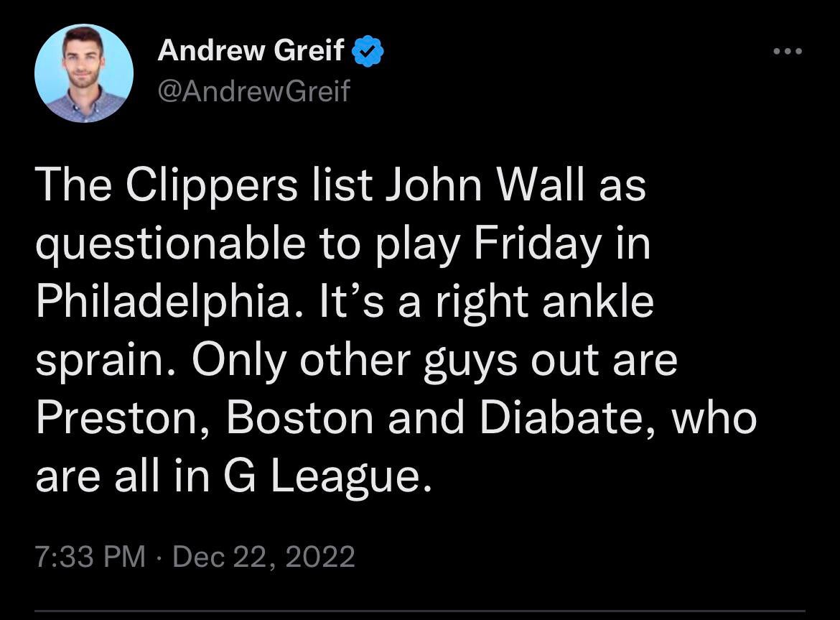
Task: Click the Dec 22, 2022 date
Action: [263, 557]
